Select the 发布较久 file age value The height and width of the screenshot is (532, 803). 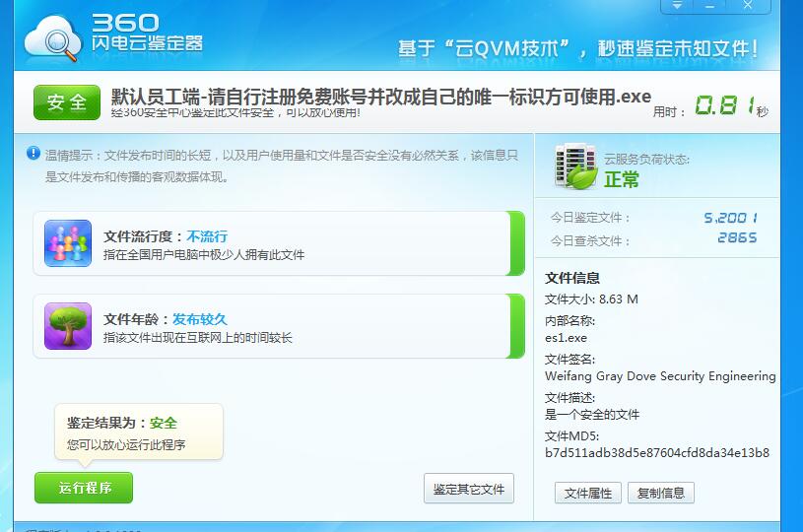(199, 319)
